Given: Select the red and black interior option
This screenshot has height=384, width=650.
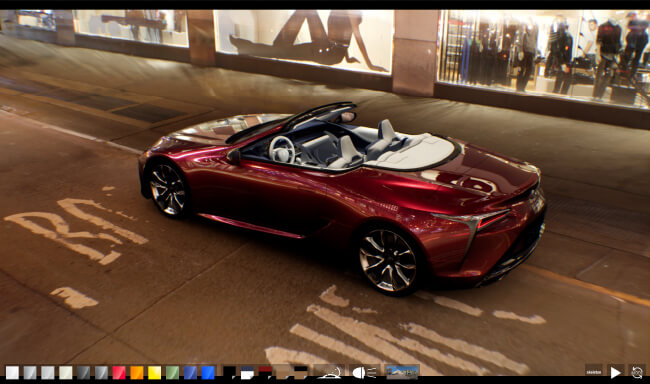Looking at the screenshot, I should tap(265, 372).
